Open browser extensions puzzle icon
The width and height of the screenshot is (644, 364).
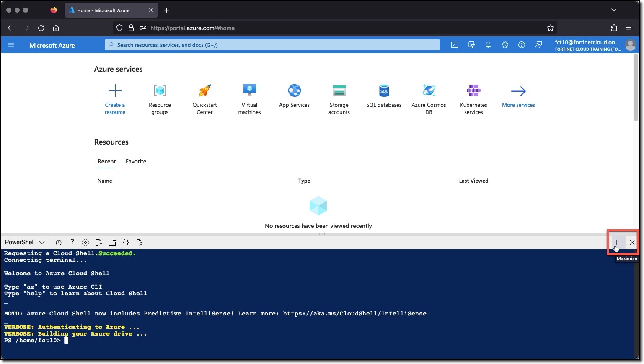tap(614, 28)
